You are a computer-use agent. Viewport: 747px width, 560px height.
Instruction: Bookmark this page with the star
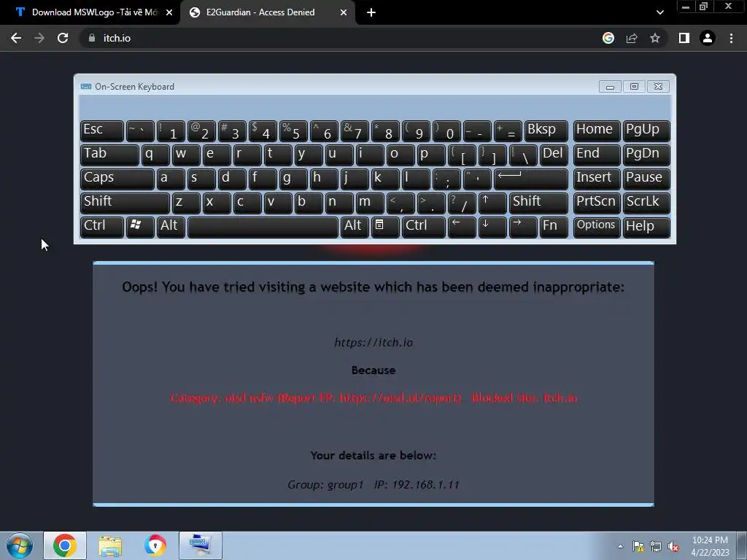click(x=655, y=38)
